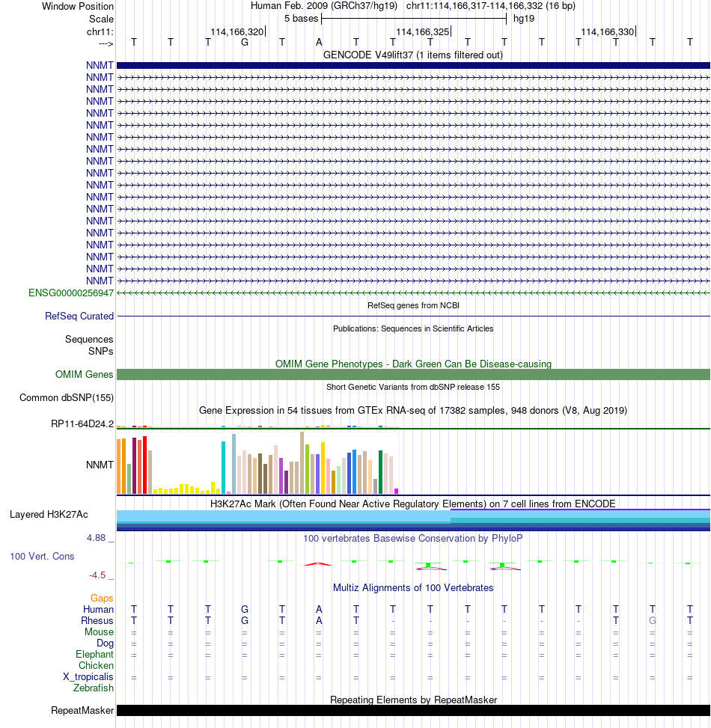Click the ---> sequence direction label
This screenshot has height=728, width=711.
click(106, 43)
